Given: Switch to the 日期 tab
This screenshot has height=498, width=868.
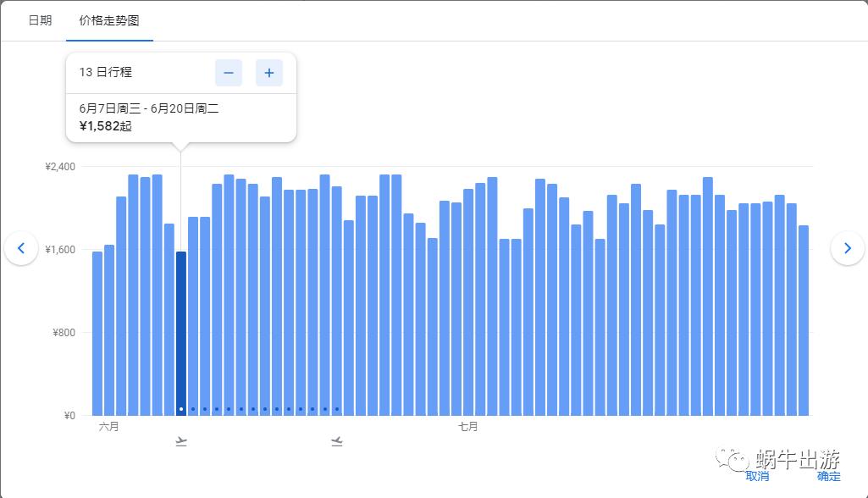Looking at the screenshot, I should click(x=38, y=19).
